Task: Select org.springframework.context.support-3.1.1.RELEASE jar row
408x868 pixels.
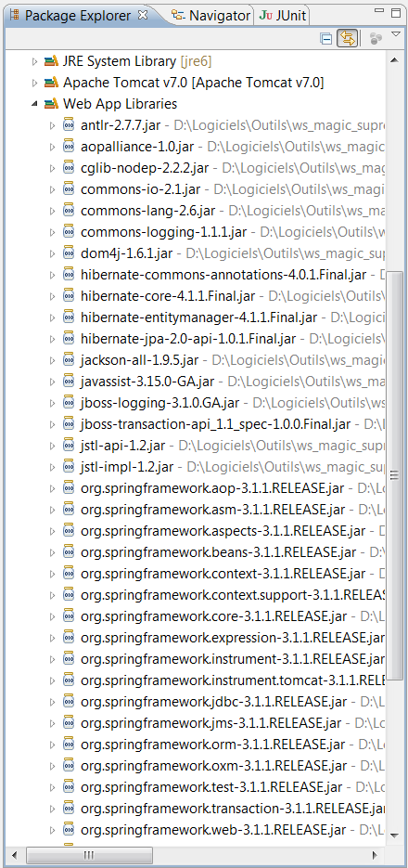Action: point(233,595)
